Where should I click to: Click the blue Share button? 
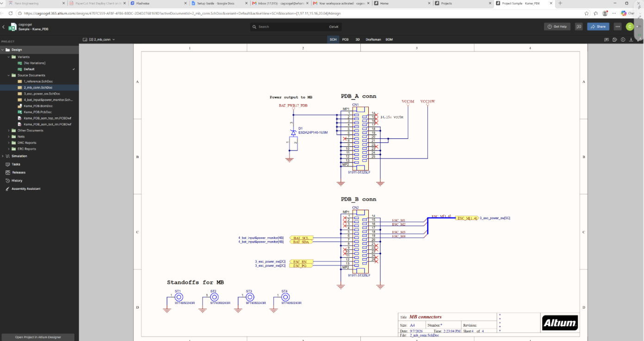click(598, 26)
